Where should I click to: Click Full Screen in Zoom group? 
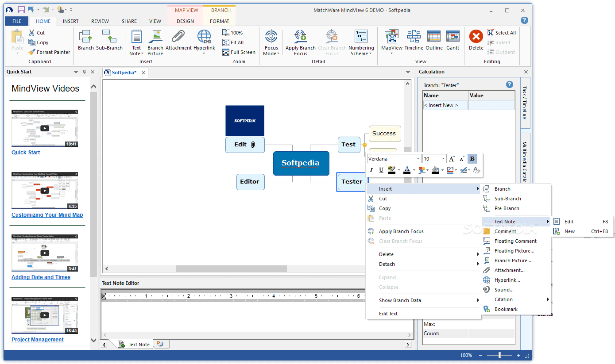pos(239,52)
